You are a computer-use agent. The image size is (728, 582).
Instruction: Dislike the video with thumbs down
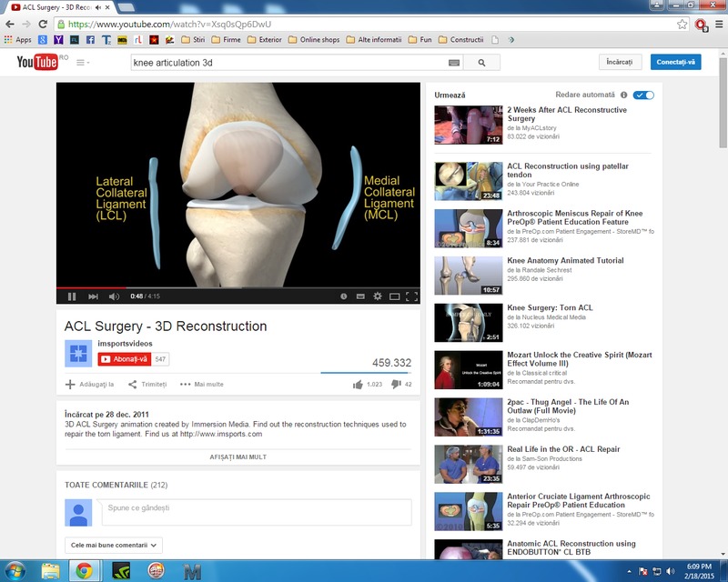(x=396, y=385)
